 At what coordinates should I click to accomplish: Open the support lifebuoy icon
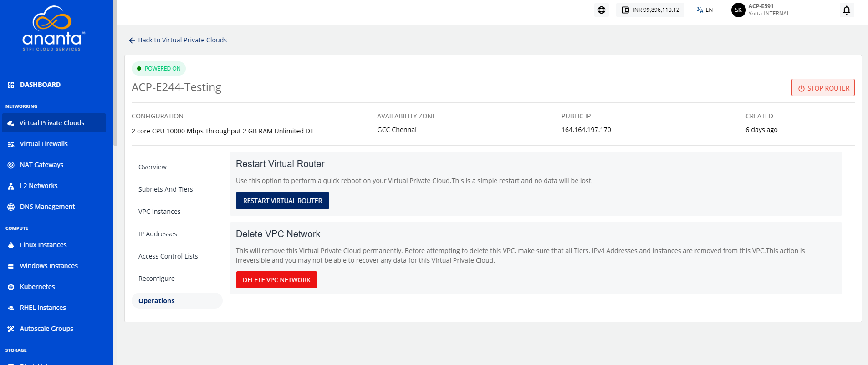pos(602,10)
